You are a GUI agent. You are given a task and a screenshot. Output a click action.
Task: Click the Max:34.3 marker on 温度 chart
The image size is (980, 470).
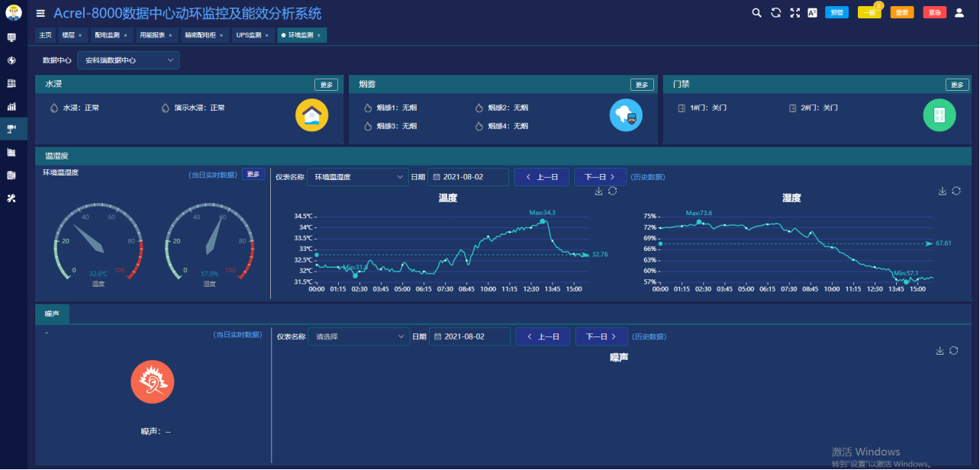[x=542, y=221]
